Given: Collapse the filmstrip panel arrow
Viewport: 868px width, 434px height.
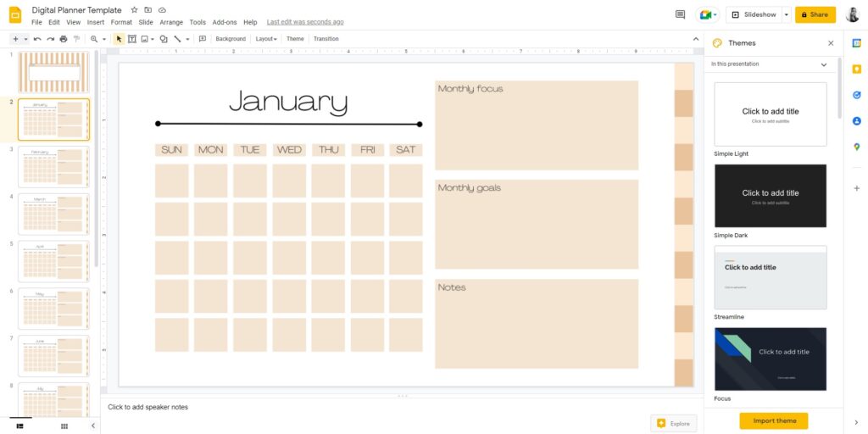Looking at the screenshot, I should pyautogui.click(x=94, y=426).
